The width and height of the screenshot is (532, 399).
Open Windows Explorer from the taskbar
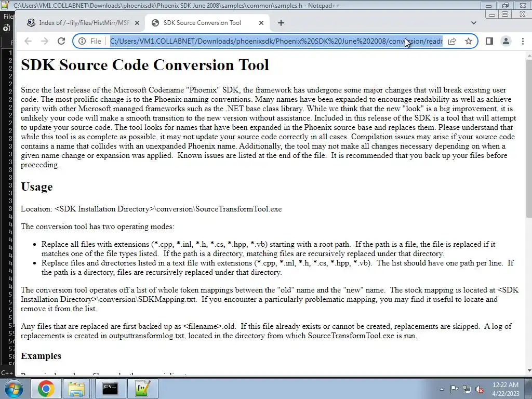point(77,389)
